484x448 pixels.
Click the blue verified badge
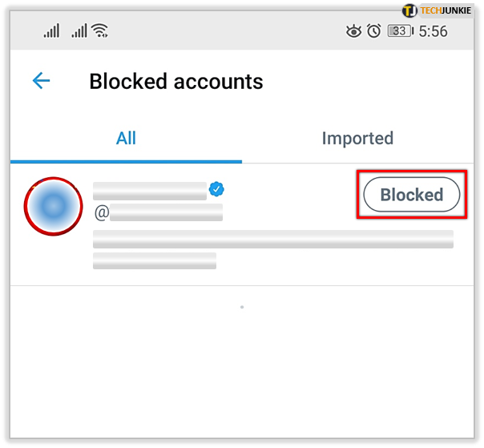(x=216, y=190)
